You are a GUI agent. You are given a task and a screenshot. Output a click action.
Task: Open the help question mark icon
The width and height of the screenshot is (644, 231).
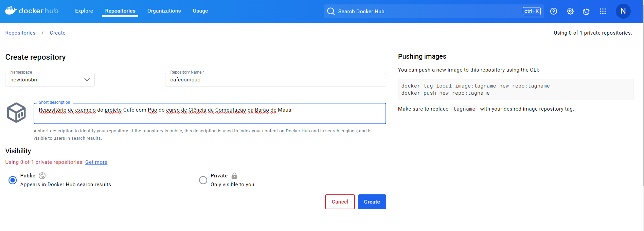(x=554, y=11)
